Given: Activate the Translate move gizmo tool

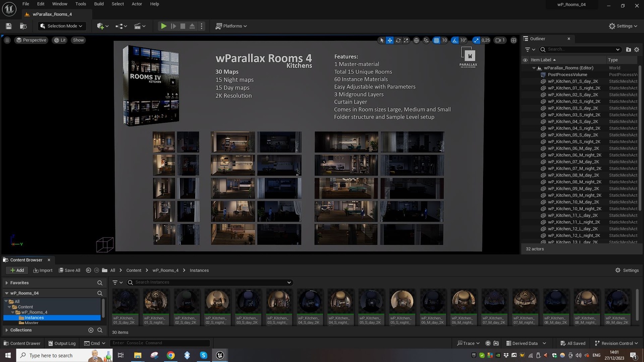Looking at the screenshot, I should pyautogui.click(x=390, y=40).
